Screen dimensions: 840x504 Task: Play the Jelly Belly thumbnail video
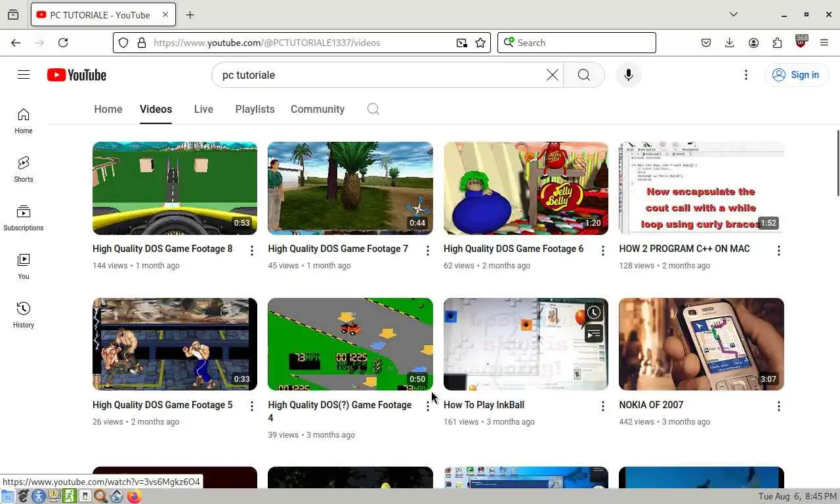coord(526,188)
